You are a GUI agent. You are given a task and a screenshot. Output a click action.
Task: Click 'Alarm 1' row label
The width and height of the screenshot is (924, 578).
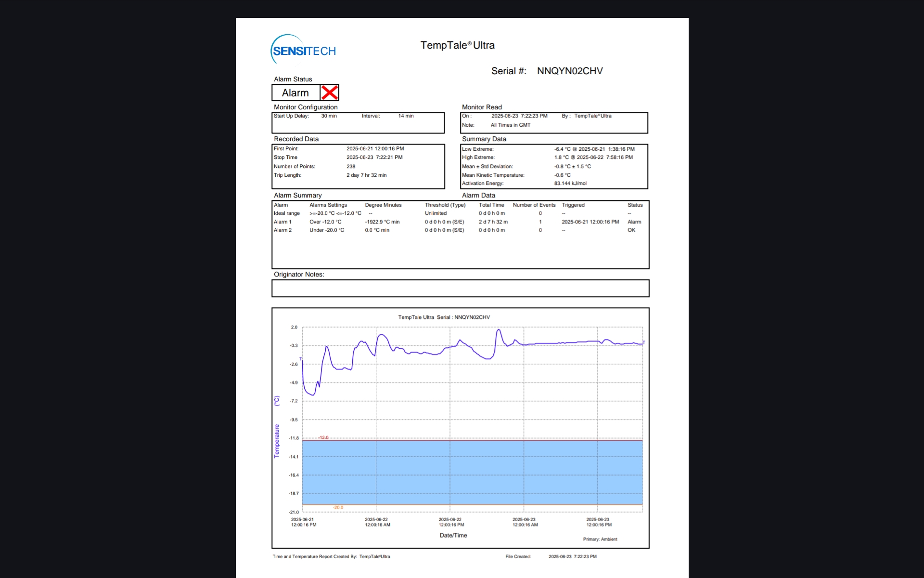(282, 222)
